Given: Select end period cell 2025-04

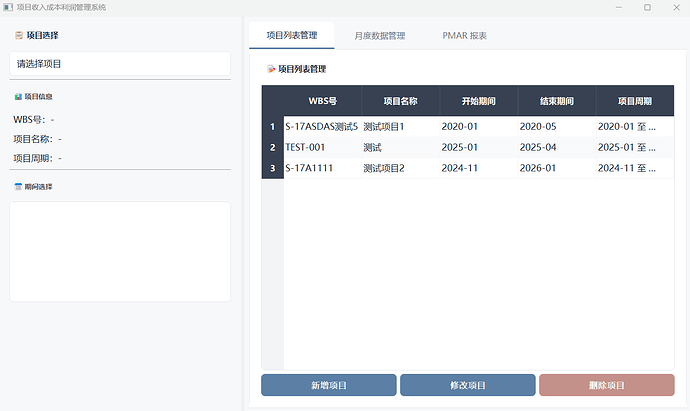Looking at the screenshot, I should pos(557,147).
